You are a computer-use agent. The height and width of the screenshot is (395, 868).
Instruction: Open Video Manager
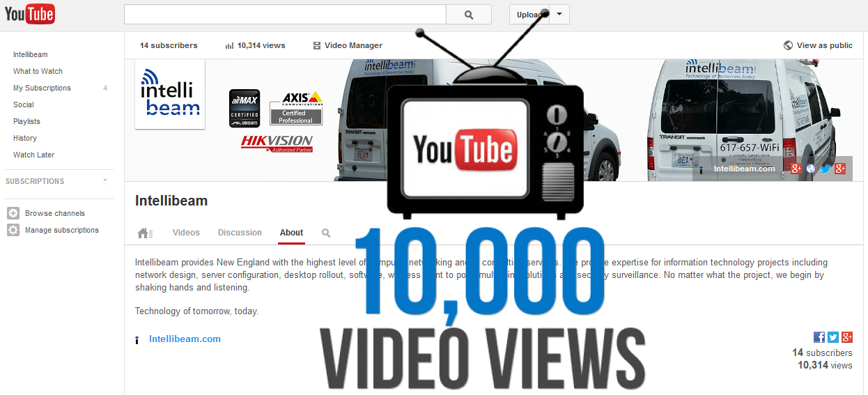[348, 45]
